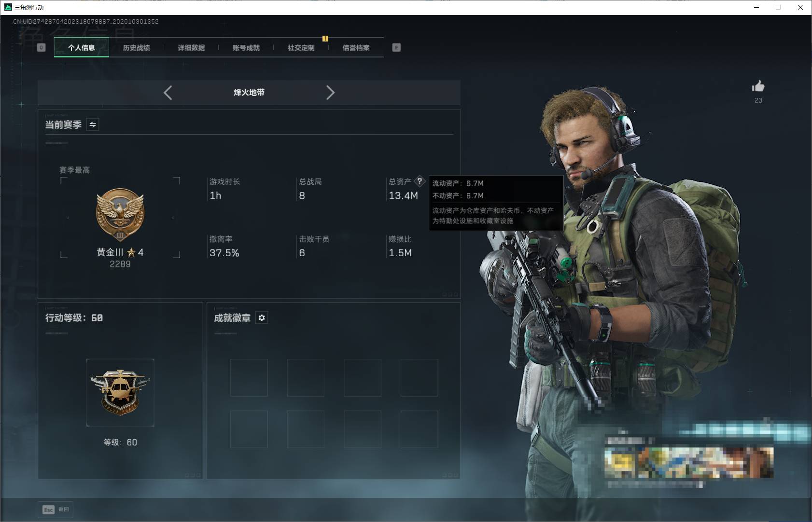
Task: Go to next mode with right chevron
Action: point(330,93)
